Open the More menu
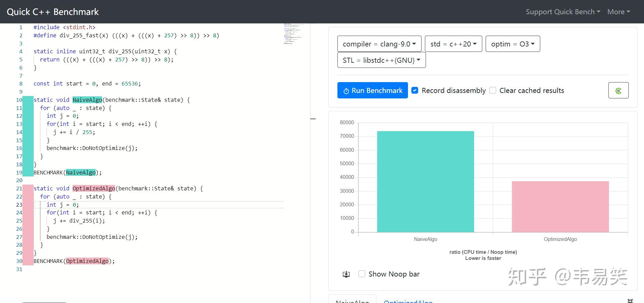Viewport: 644px width, 303px height. point(619,12)
